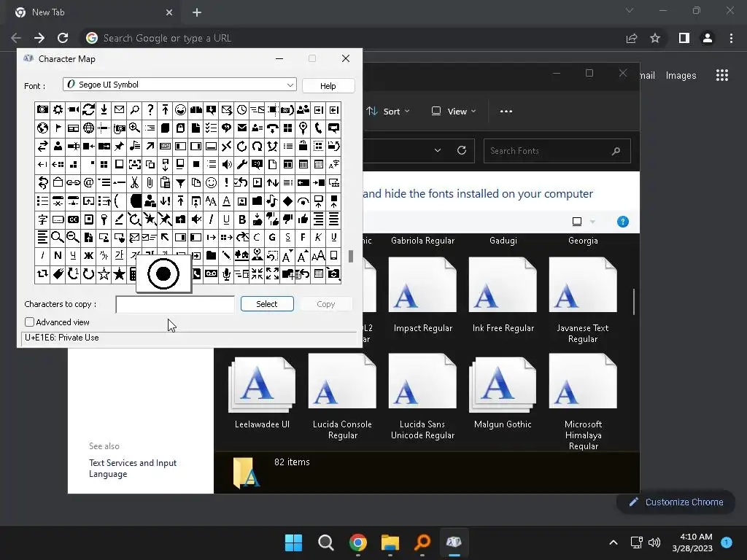Choose the question mark glyph
Viewport: 747px width, 560px height.
(x=150, y=110)
